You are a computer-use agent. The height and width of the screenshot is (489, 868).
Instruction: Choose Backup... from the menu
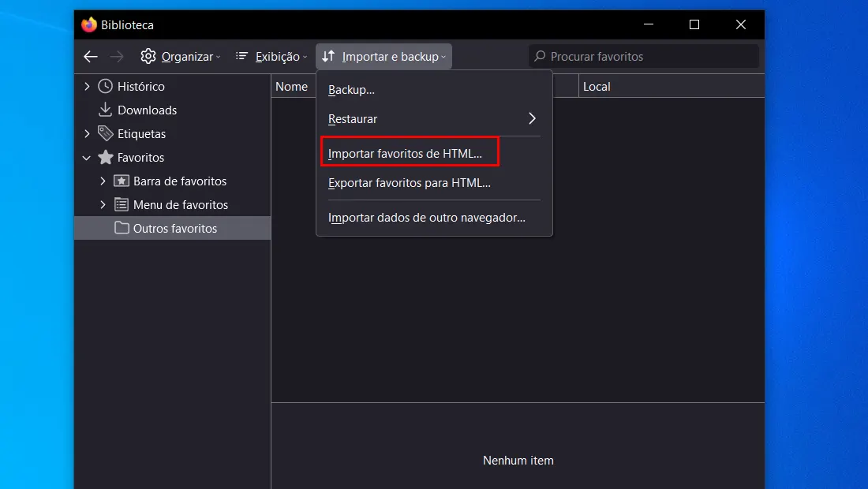434,90
